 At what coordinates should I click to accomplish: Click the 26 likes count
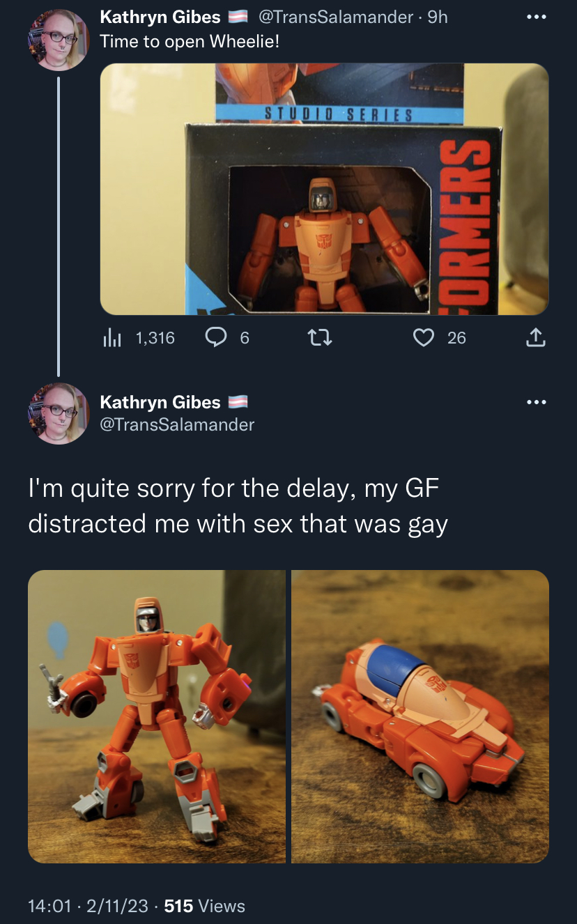(456, 338)
